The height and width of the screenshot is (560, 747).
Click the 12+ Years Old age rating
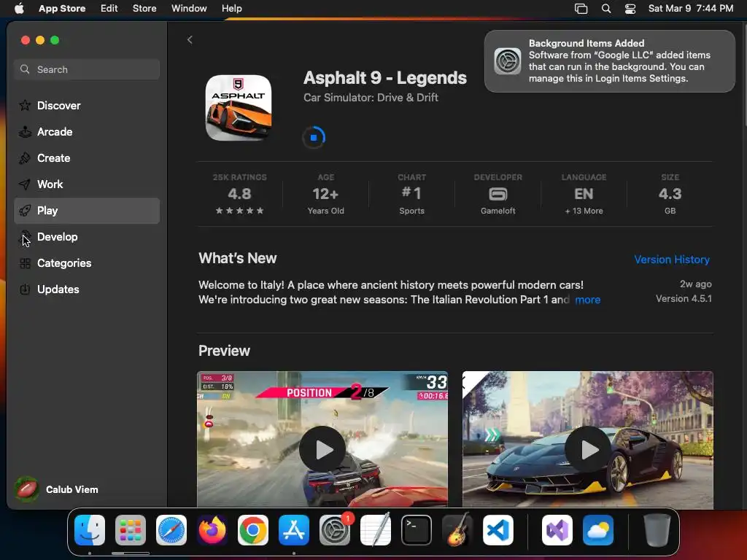point(325,194)
